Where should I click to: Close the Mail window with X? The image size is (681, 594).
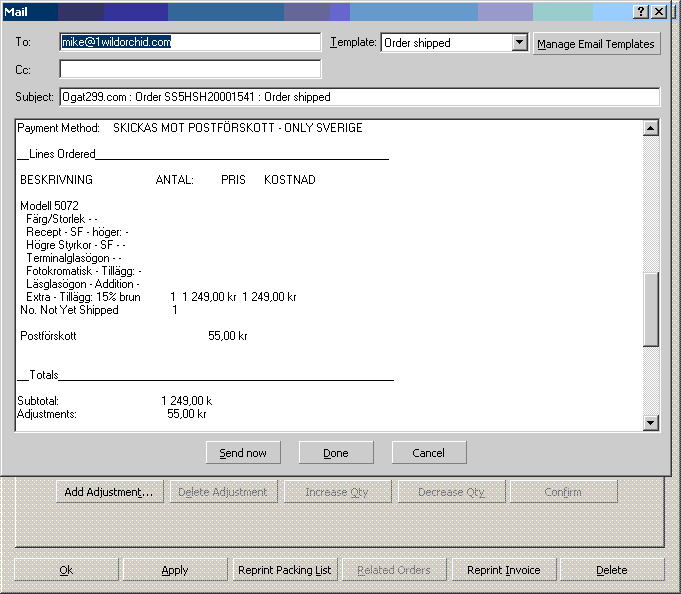point(659,11)
